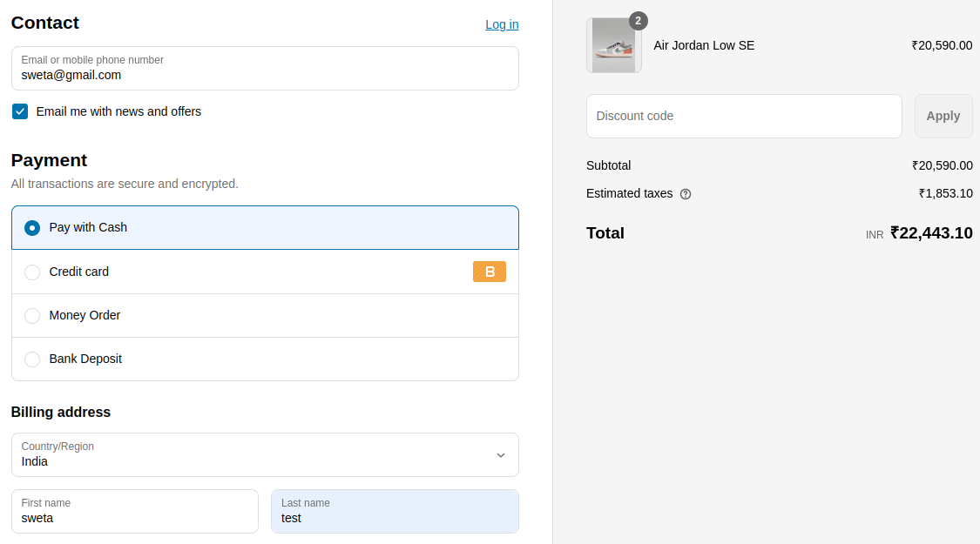Click the First name field
The width and height of the screenshot is (980, 544).
click(135, 512)
